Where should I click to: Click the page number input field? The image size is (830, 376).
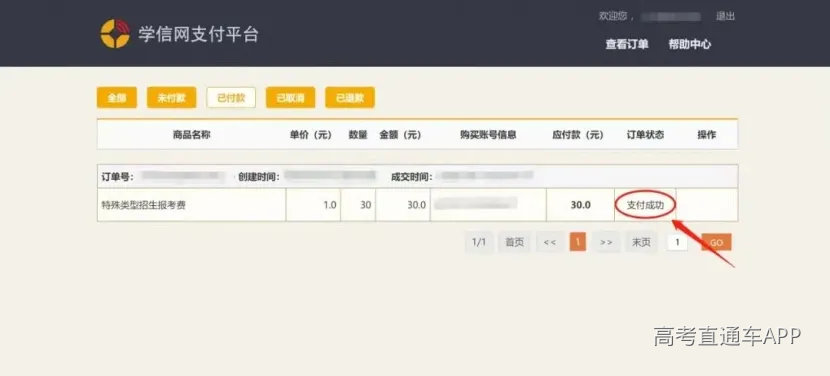click(677, 243)
